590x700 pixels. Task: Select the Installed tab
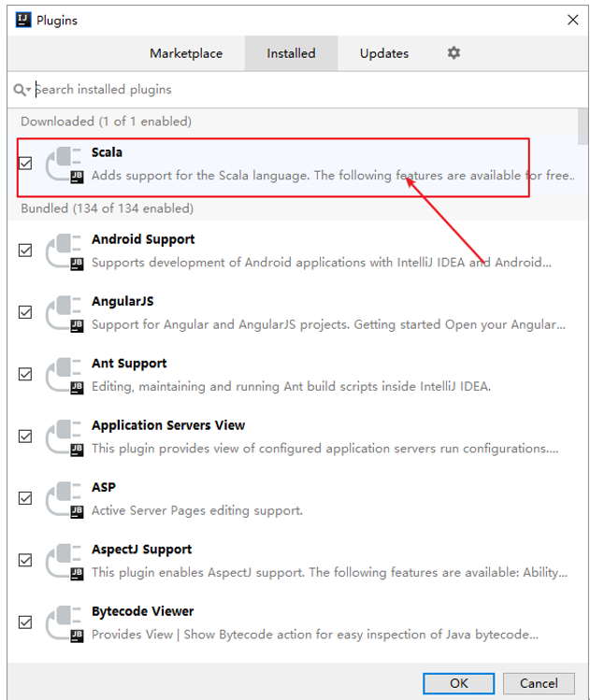tap(291, 53)
